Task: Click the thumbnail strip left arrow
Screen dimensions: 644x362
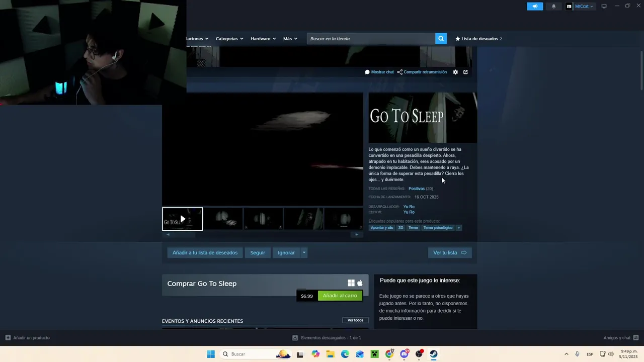Action: [x=168, y=234]
